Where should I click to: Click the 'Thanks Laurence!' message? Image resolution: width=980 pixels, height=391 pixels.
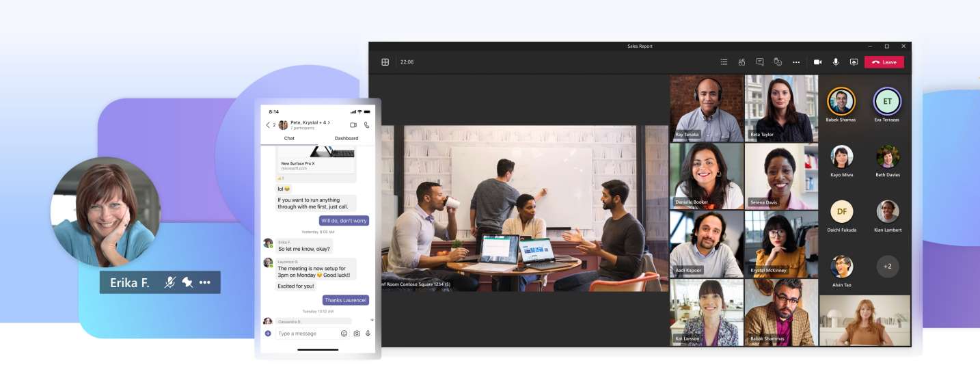point(345,300)
